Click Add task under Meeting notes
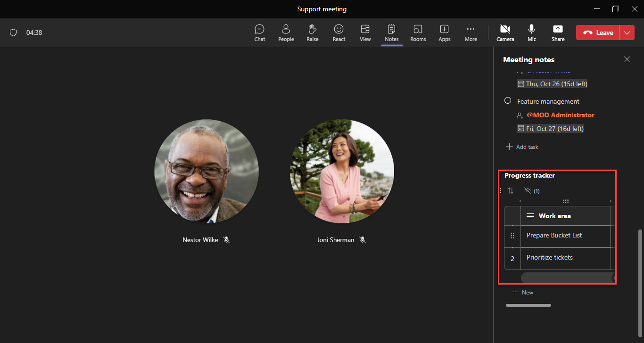This screenshot has height=343, width=644. click(x=522, y=147)
